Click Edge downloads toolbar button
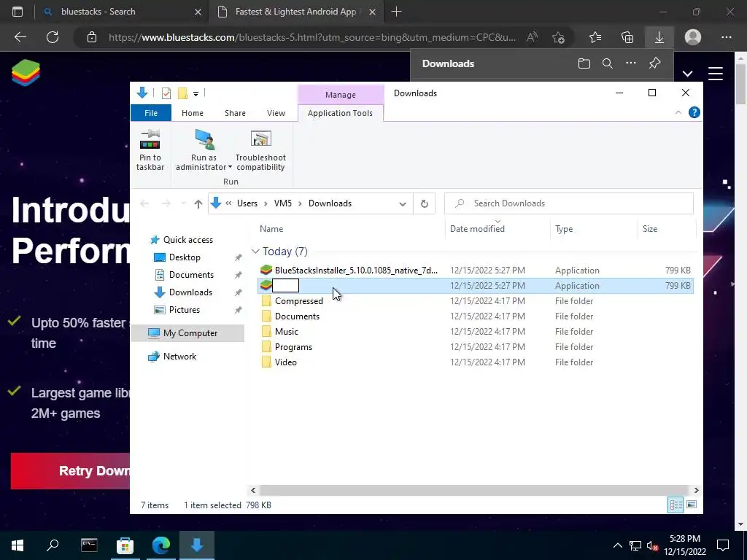This screenshot has height=560, width=747. pyautogui.click(x=659, y=37)
